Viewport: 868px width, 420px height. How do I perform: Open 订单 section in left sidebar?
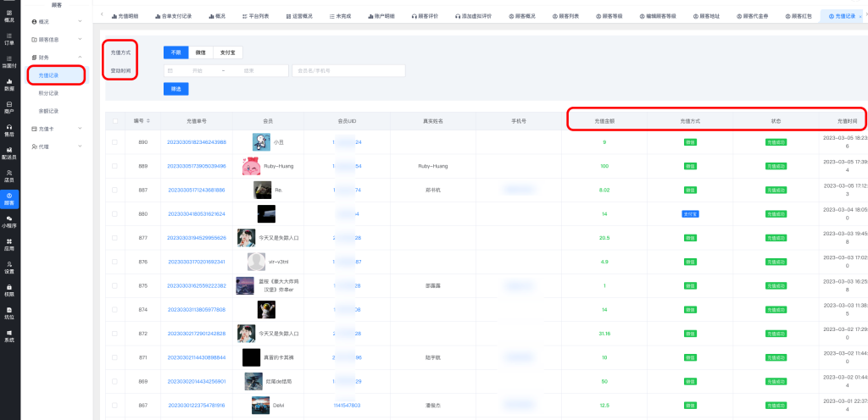coord(9,38)
